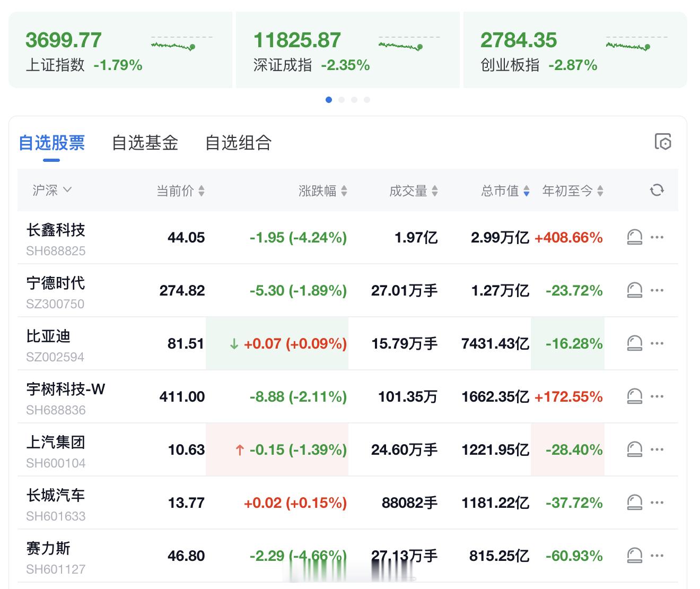Set a price alert for 长城汽车
Viewport: 700px width, 589px height.
pyautogui.click(x=635, y=503)
